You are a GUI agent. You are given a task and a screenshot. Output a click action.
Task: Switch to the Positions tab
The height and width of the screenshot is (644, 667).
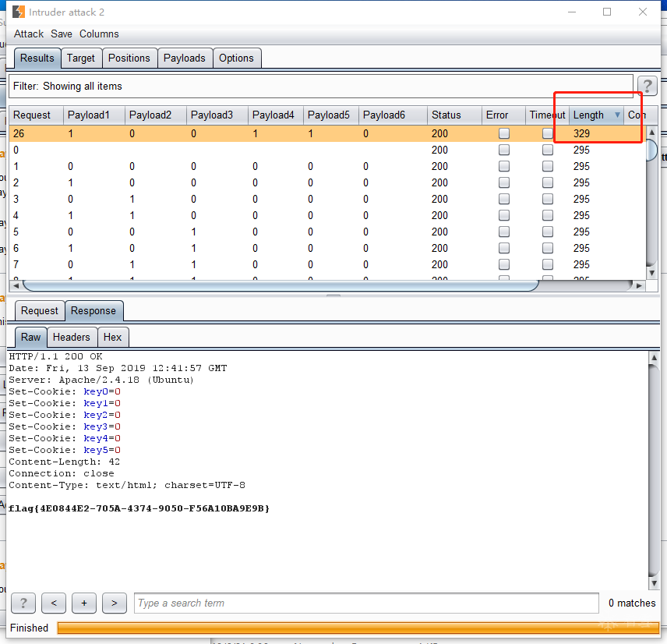[129, 58]
